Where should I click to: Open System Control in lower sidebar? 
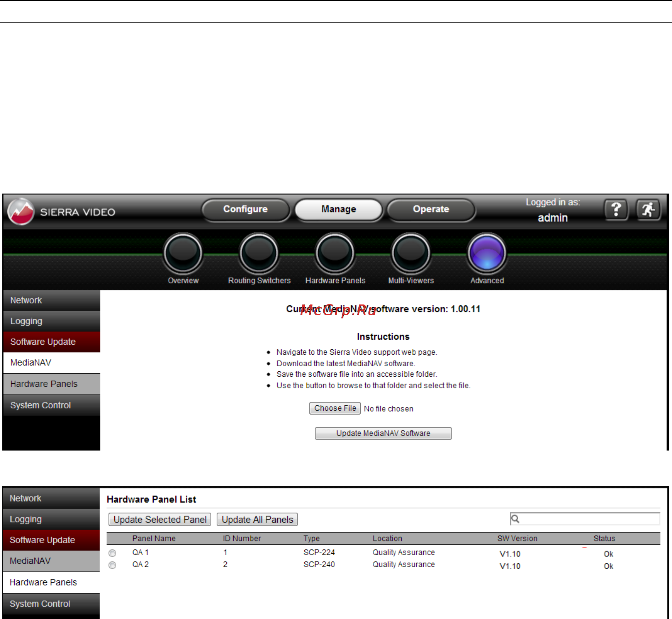(51, 604)
